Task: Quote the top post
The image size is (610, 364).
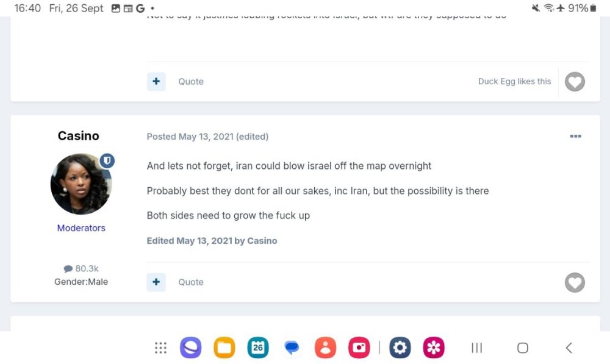Action: click(190, 82)
